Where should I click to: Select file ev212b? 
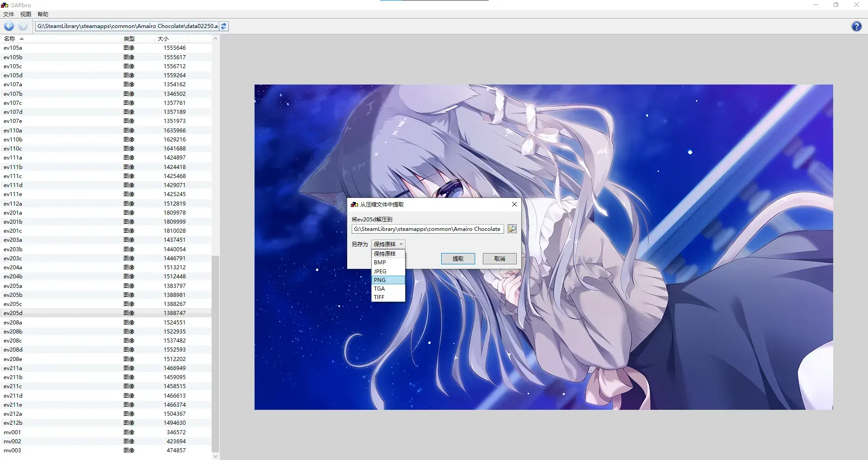pos(106,422)
